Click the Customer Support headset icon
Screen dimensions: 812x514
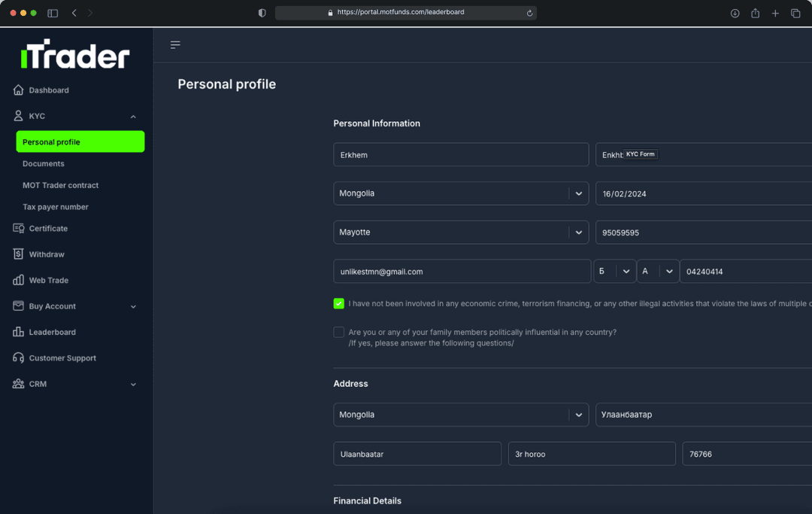pyautogui.click(x=19, y=358)
